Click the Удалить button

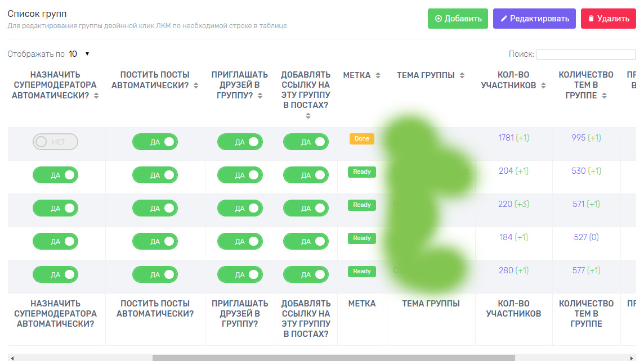click(608, 19)
